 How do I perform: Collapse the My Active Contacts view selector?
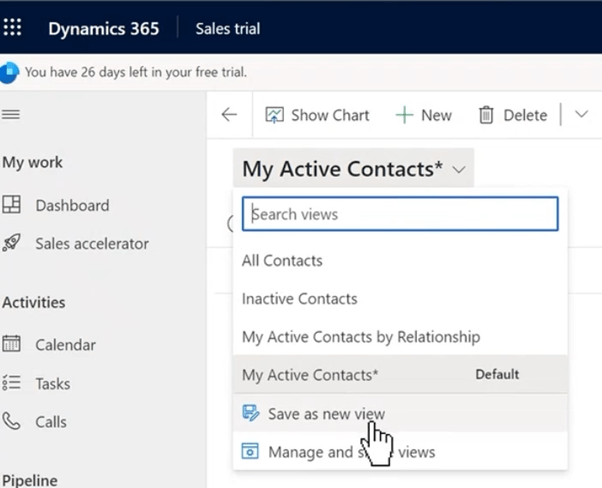pos(353,168)
